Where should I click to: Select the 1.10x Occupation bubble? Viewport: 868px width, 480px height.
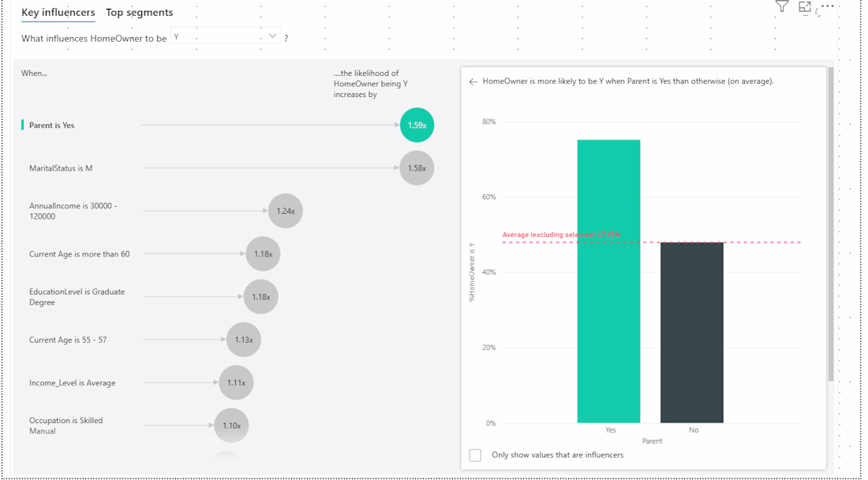231,426
